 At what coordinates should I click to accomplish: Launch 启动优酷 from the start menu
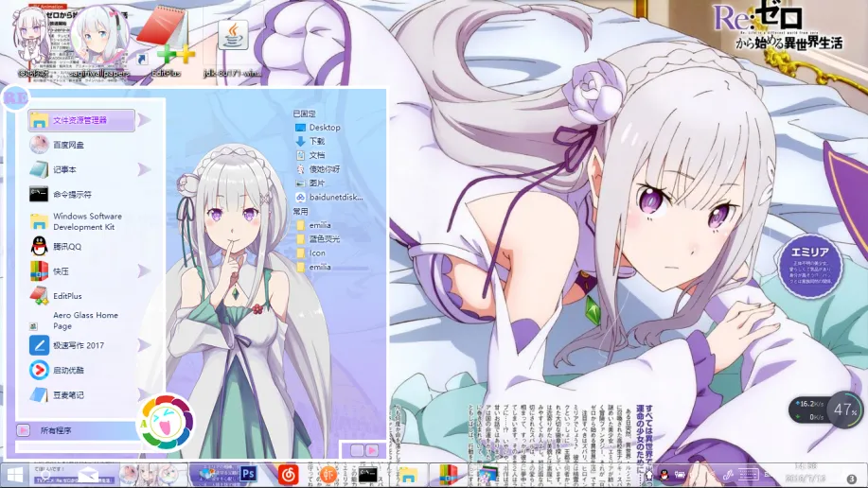click(x=68, y=370)
